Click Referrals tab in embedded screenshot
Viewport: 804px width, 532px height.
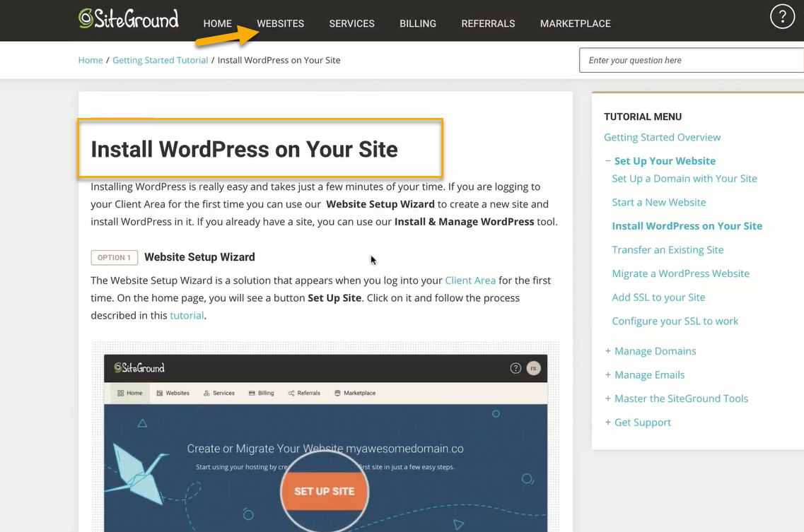click(304, 393)
